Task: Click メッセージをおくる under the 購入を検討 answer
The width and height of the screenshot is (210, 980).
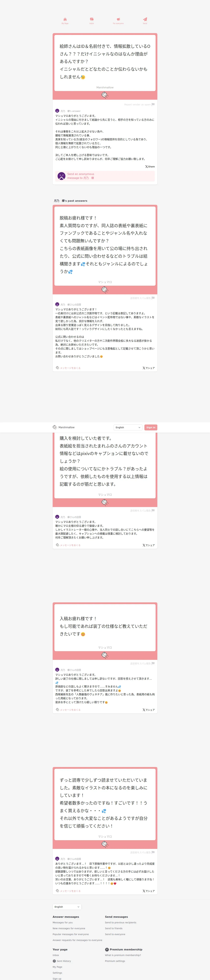Action: click(70, 545)
